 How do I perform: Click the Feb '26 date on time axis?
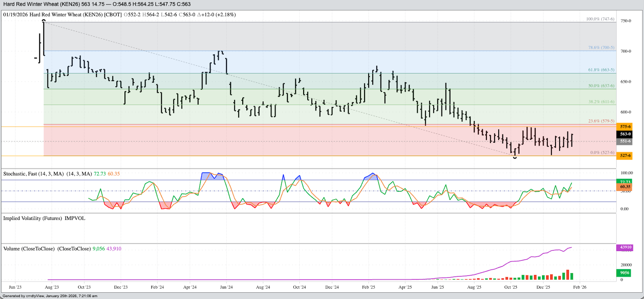(580, 287)
